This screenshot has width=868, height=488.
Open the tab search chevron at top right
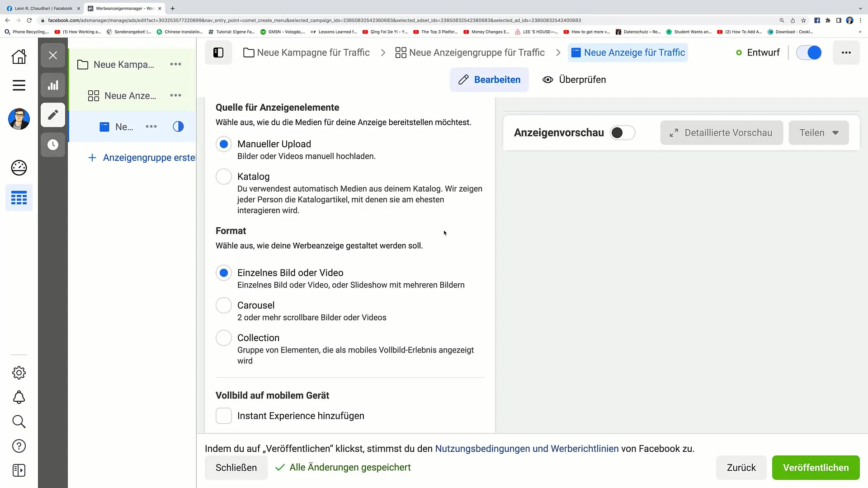pos(860,8)
